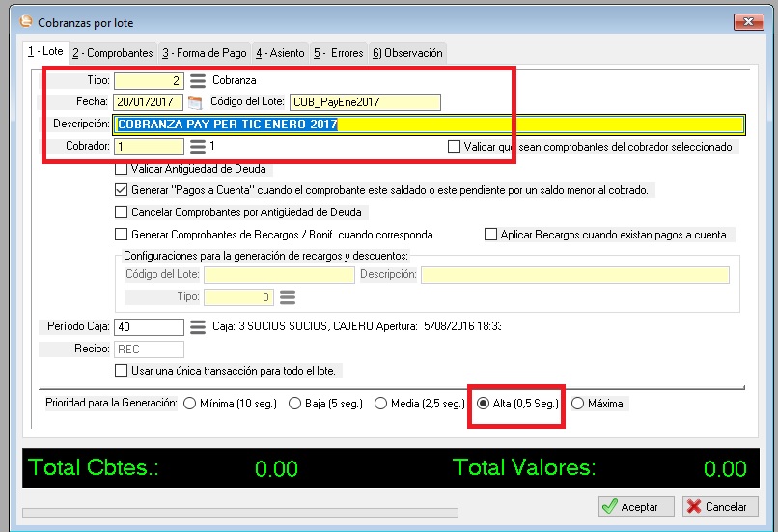778x532 pixels.
Task: Open the lookup list icon beside Período Caja
Action: coord(198,327)
